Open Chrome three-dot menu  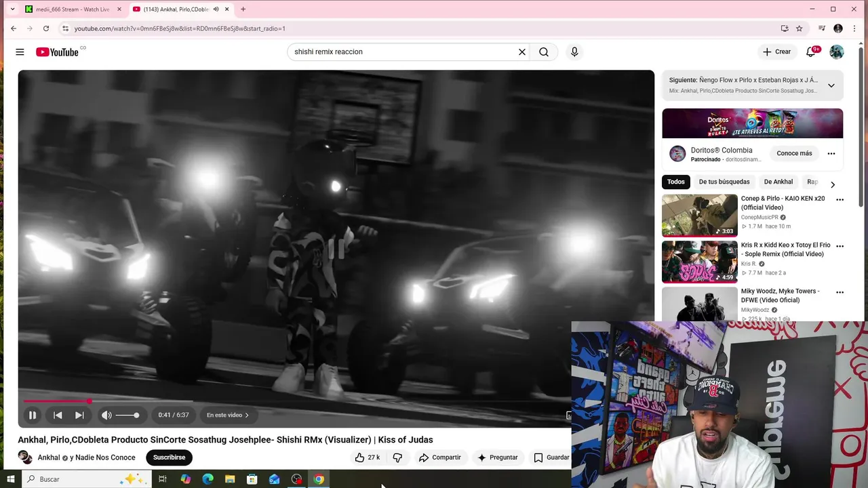coord(855,28)
